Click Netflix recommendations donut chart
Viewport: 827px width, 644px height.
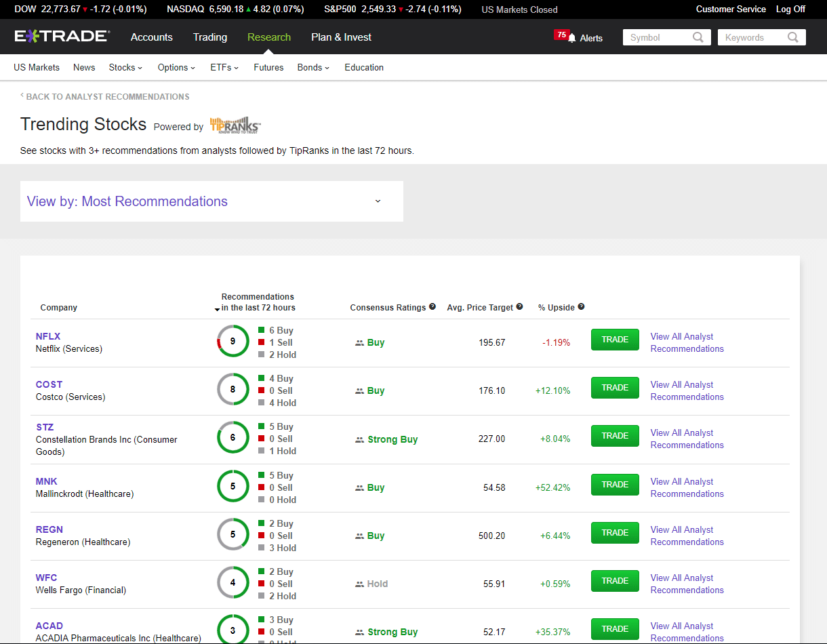(x=233, y=341)
